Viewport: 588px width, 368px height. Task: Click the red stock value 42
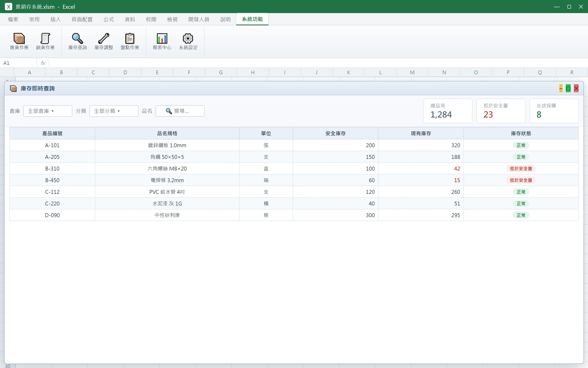tap(457, 169)
